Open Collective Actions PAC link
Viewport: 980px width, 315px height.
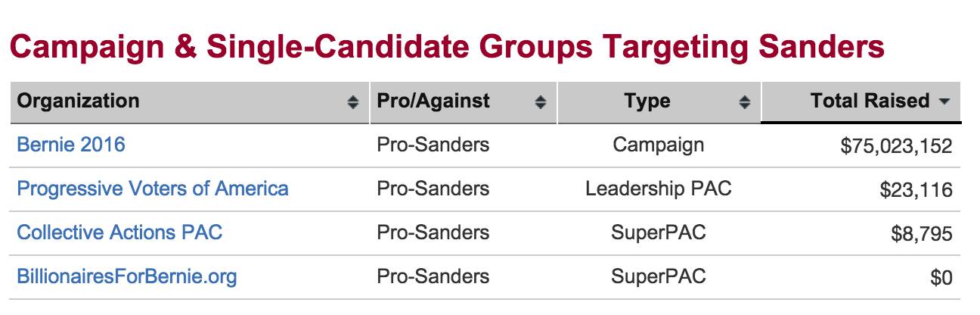pos(119,232)
